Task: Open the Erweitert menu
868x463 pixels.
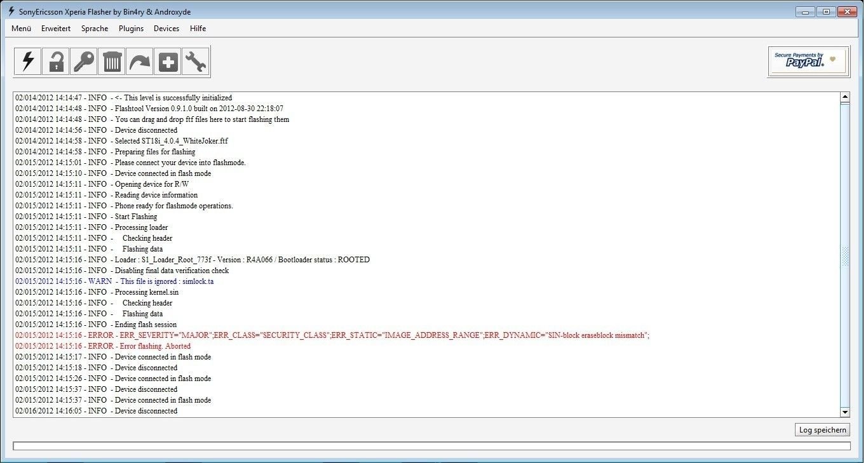Action: (56, 29)
